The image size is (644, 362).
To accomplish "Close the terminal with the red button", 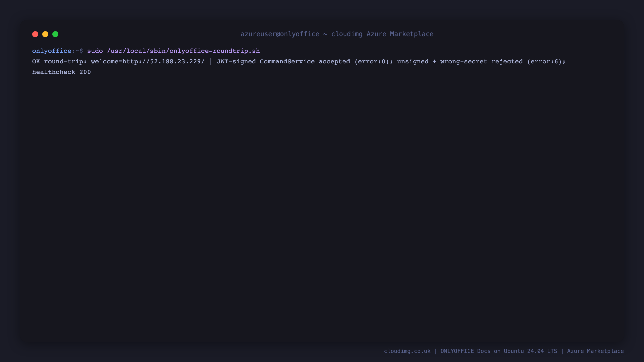I will [x=35, y=34].
